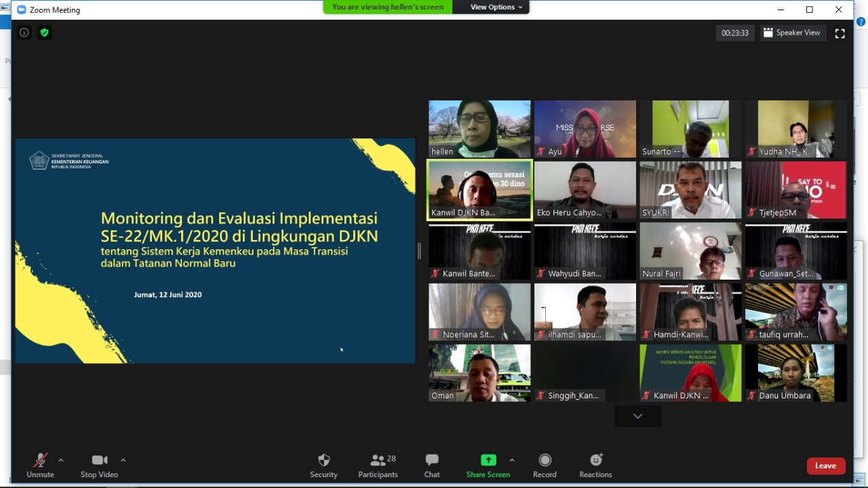Enter full screen mode
The image size is (868, 488).
point(840,33)
